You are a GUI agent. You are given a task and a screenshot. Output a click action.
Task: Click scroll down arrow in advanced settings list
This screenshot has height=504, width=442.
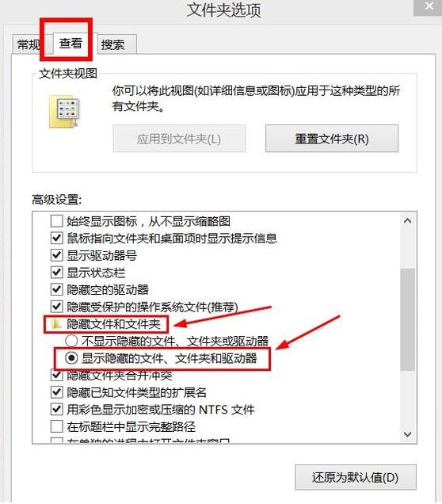pyautogui.click(x=408, y=434)
